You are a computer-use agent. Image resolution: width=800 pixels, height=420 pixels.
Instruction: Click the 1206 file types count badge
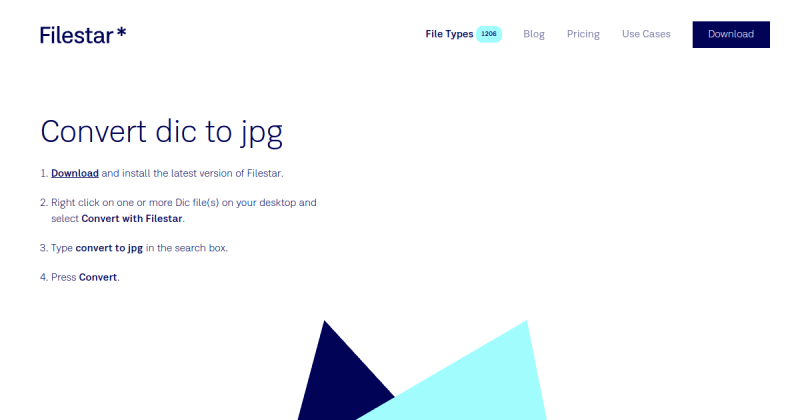tap(489, 34)
